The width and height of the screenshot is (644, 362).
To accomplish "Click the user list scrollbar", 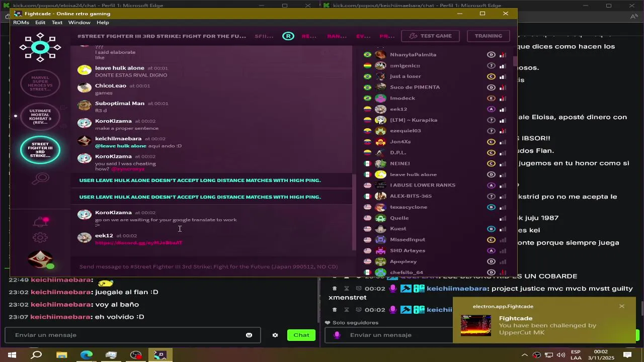I will click(515, 61).
